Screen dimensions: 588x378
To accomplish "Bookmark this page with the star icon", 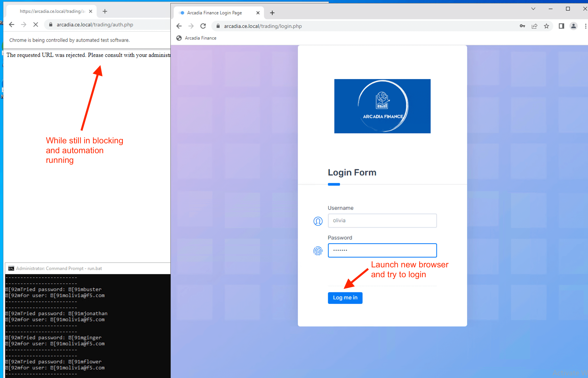I will (546, 26).
